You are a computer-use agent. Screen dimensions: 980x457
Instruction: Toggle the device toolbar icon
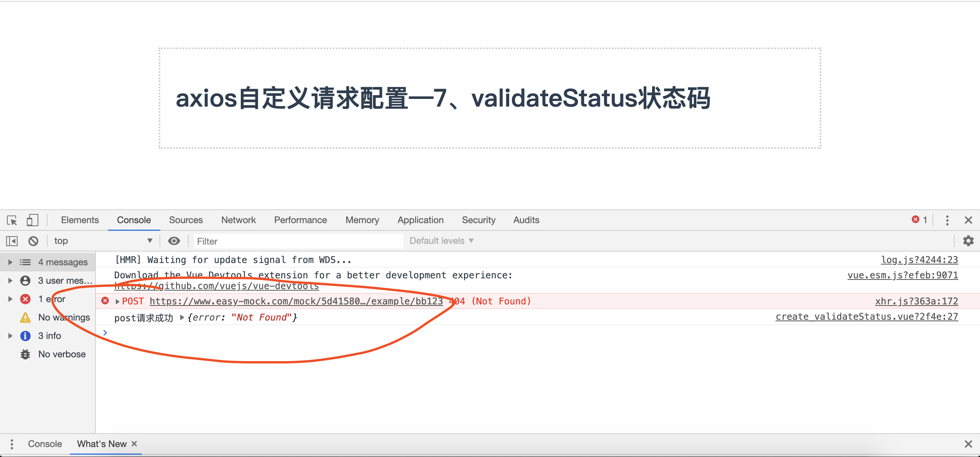pyautogui.click(x=32, y=220)
